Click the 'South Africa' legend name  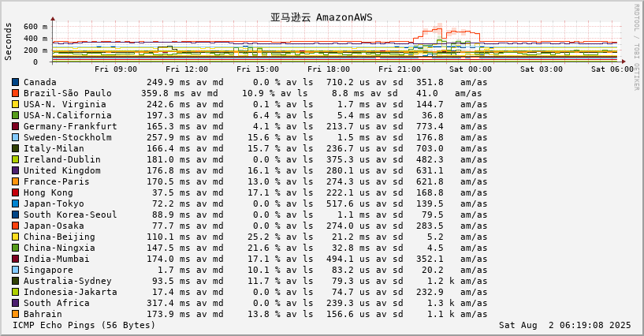pyautogui.click(x=56, y=303)
